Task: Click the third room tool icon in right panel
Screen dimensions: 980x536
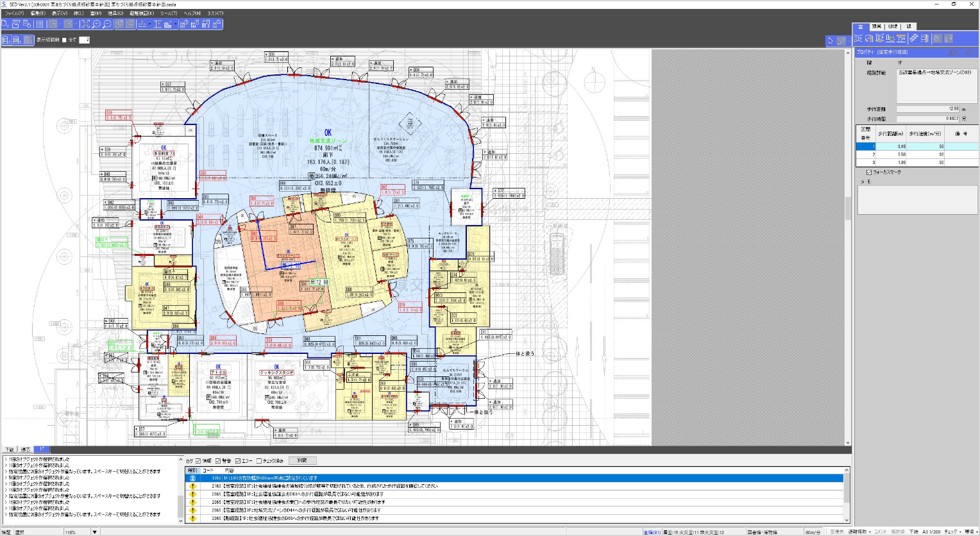Action: [x=880, y=38]
